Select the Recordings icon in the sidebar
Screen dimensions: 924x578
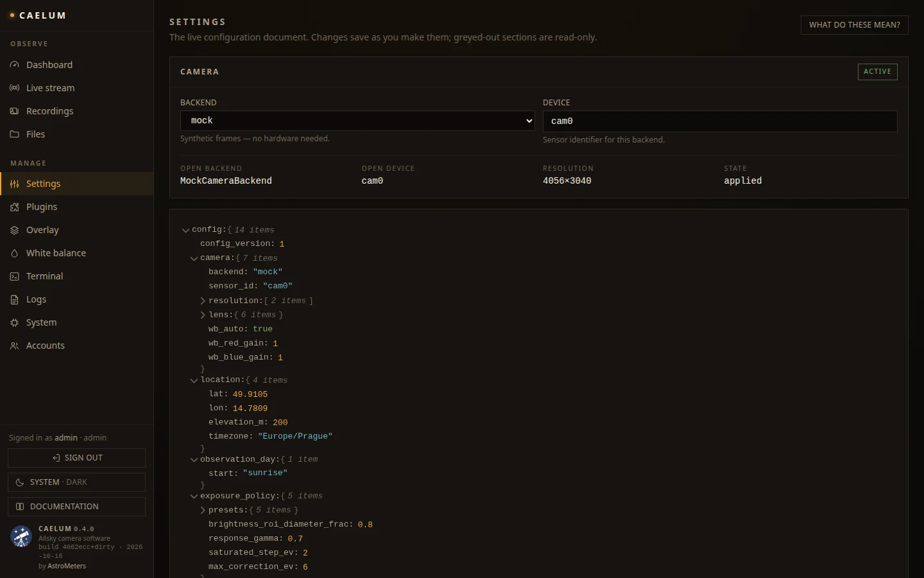(14, 111)
